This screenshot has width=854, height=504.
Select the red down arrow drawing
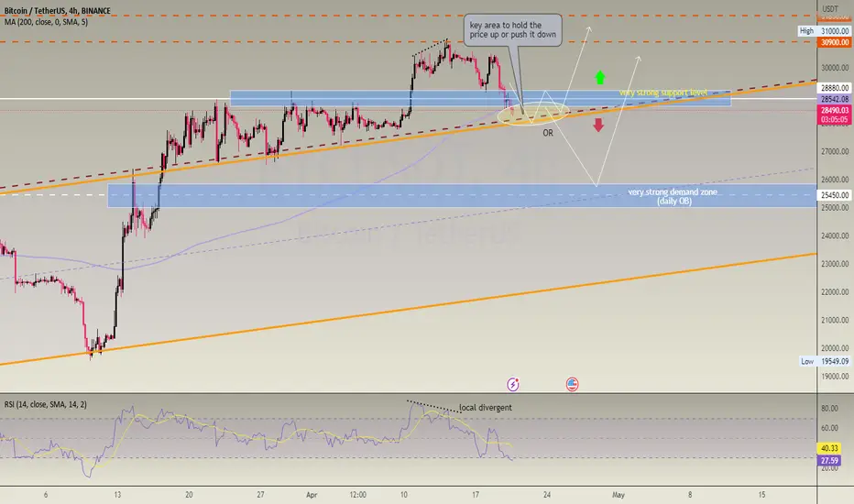(x=598, y=125)
